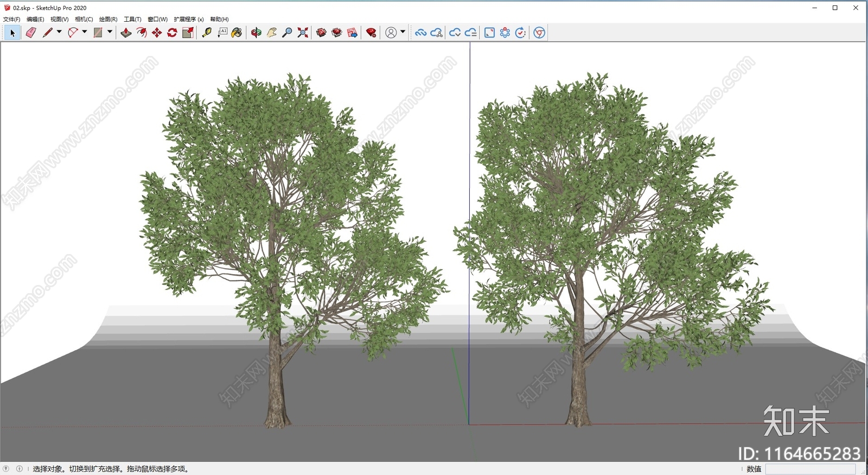Open the 帮助(H) menu
The width and height of the screenshot is (868, 475).
point(220,19)
